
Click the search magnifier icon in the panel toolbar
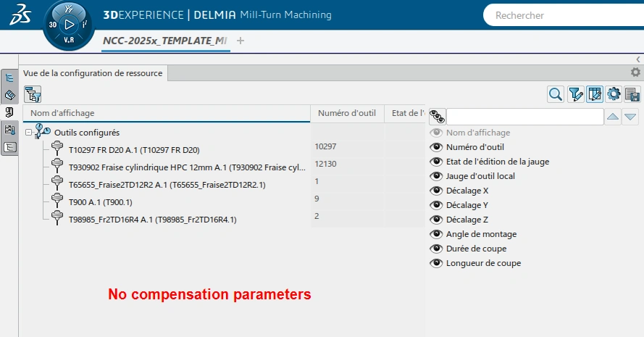click(x=556, y=93)
